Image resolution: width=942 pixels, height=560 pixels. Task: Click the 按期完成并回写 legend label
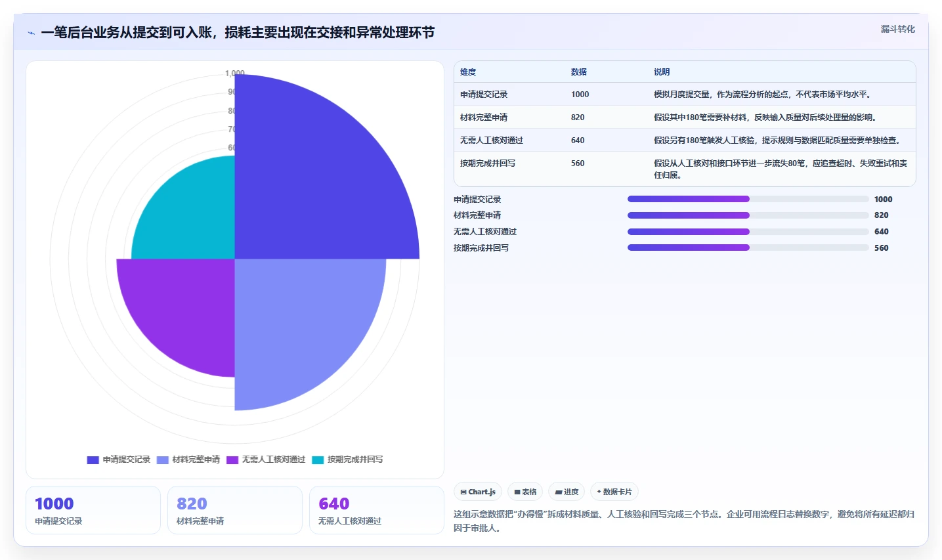(x=355, y=460)
